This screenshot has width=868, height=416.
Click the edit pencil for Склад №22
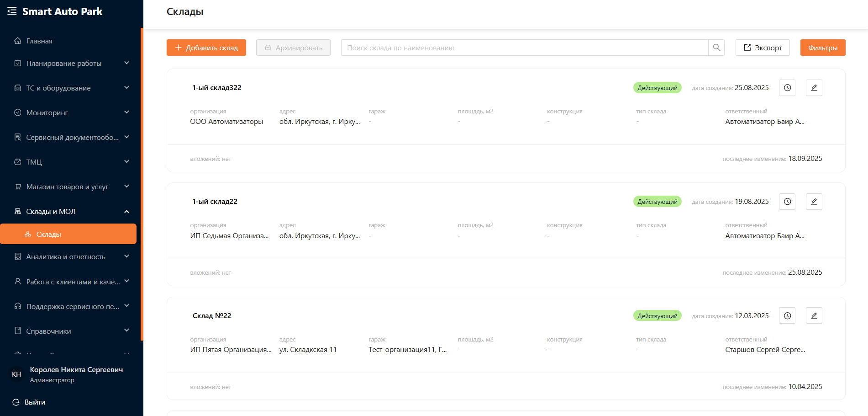[814, 315]
